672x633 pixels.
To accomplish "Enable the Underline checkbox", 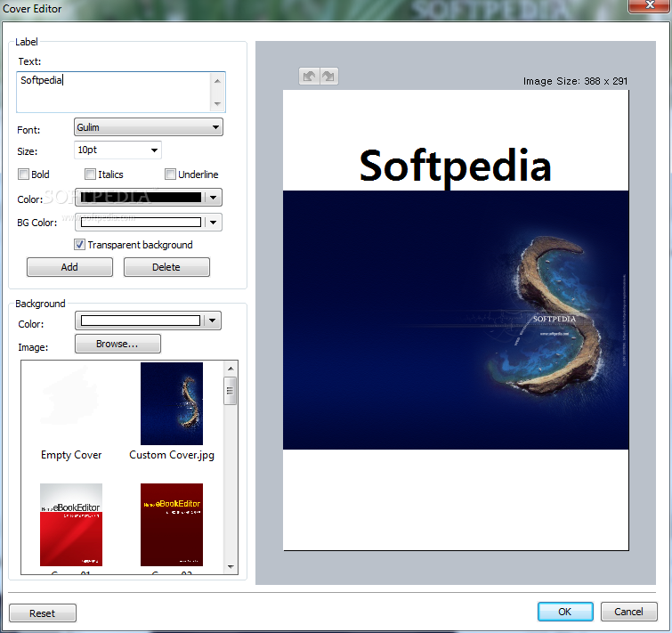I will tap(170, 174).
